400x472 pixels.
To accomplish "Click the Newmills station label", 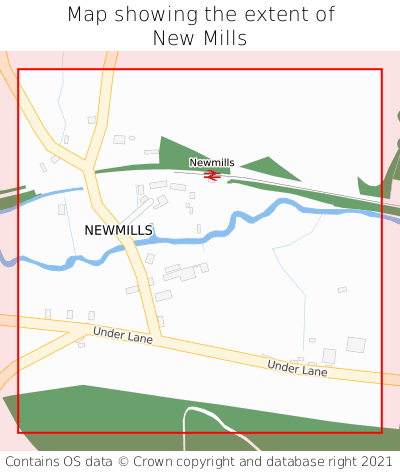I will click(212, 162).
